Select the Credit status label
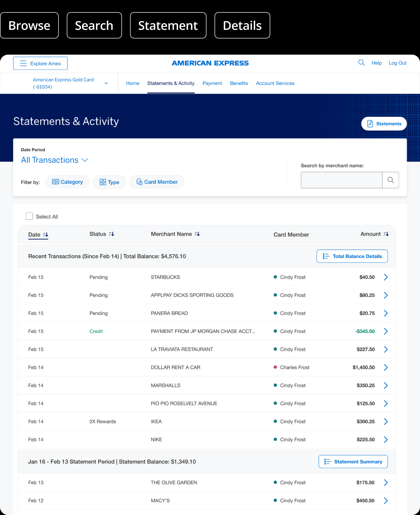420x515 pixels. pos(96,331)
